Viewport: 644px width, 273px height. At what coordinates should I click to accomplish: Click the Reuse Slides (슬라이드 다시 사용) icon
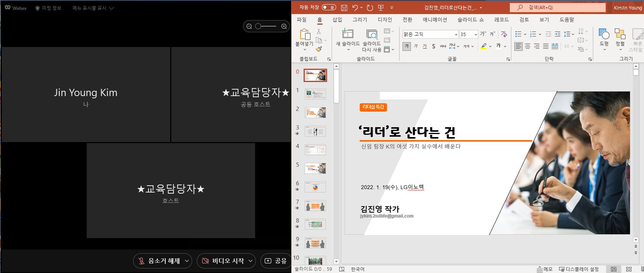coord(372,34)
